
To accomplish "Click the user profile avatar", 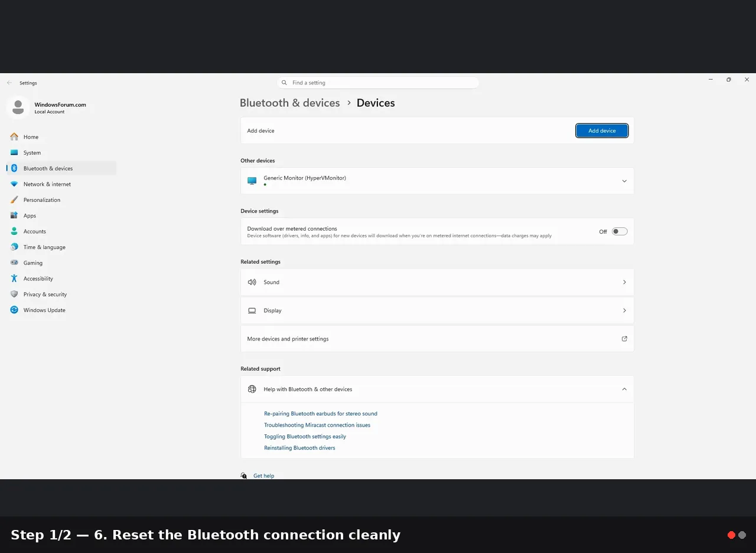I will [x=18, y=107].
